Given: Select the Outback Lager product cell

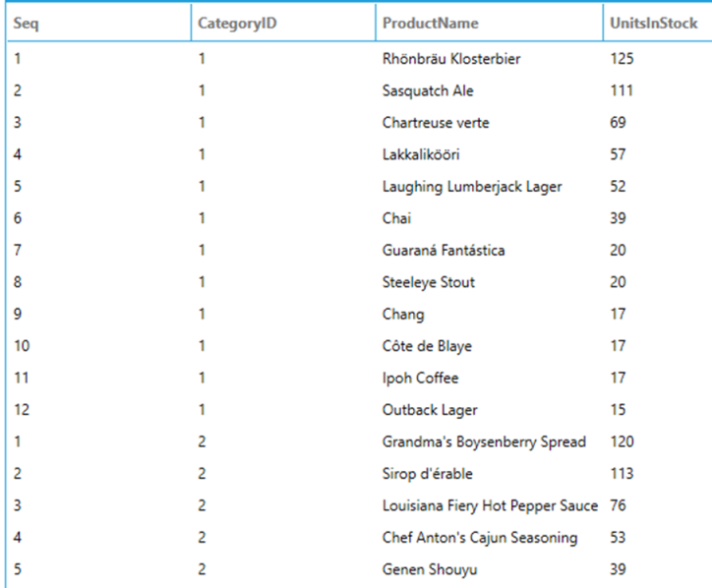Looking at the screenshot, I should 430,410.
